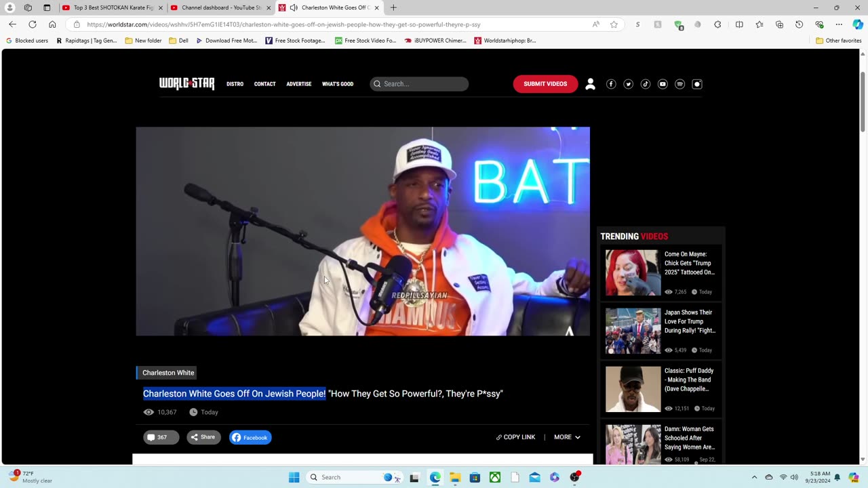Open the Other favorites folder

click(x=838, y=41)
